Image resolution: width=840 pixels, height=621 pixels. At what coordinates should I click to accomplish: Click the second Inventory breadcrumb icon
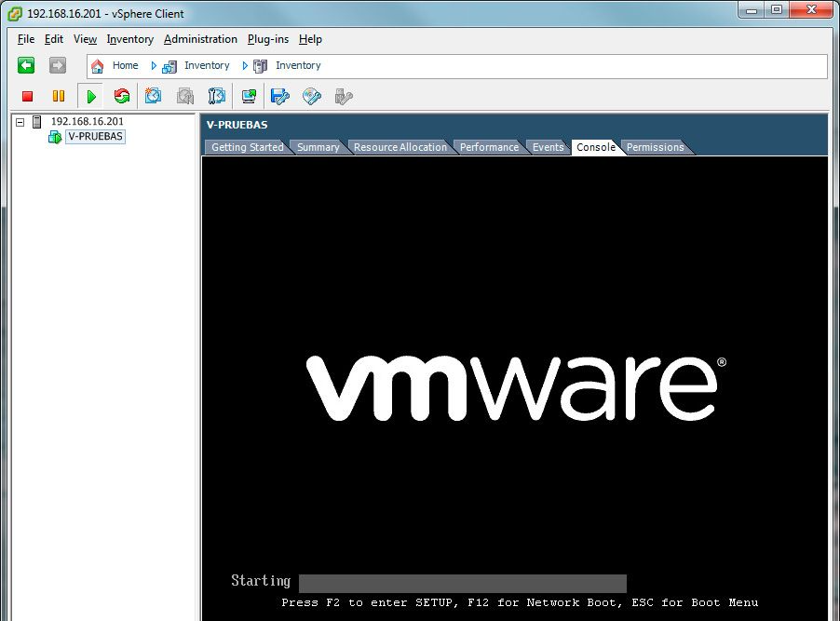click(x=260, y=66)
